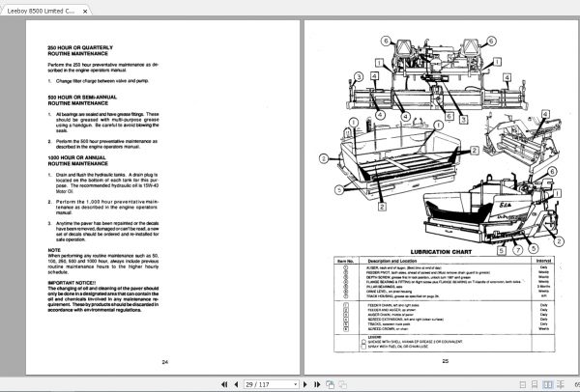
Task: Click the previous view icon beside last-page
Action: point(330,384)
